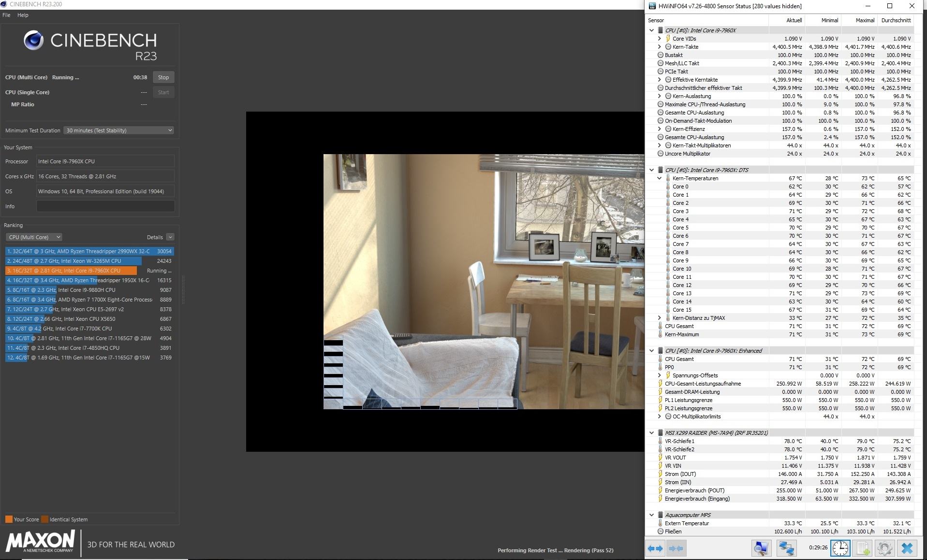
Task: Click the HWiNFO64 title bar app icon
Action: (x=652, y=6)
